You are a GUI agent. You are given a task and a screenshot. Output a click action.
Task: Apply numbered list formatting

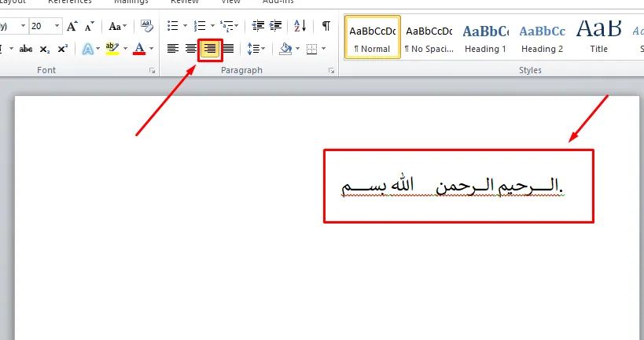pyautogui.click(x=200, y=26)
